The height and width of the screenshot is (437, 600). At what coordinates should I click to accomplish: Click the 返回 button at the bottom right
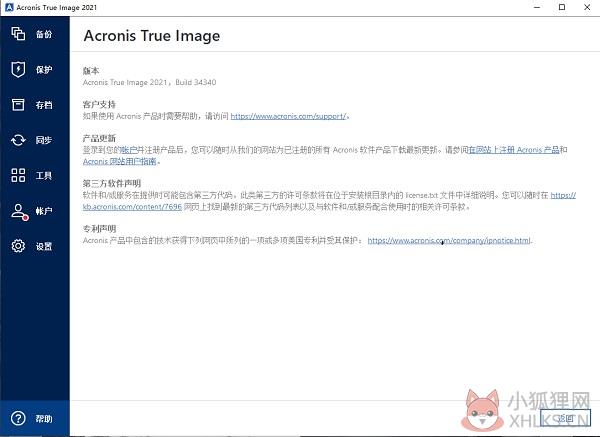pos(565,418)
